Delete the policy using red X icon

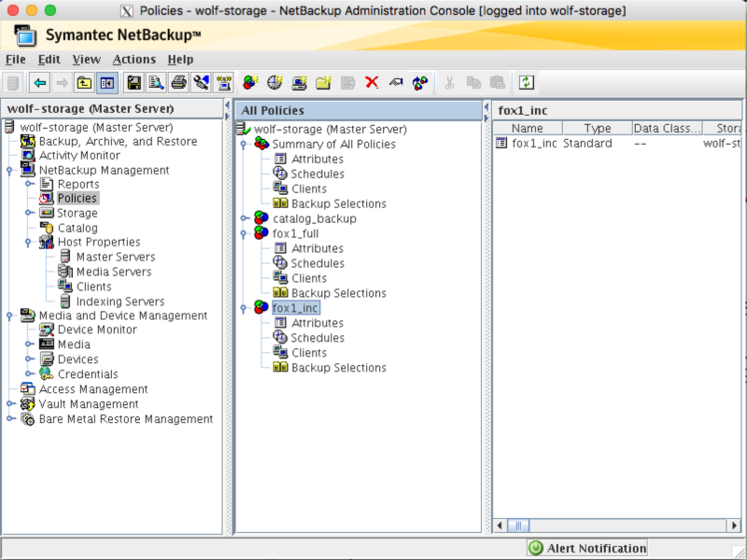pyautogui.click(x=372, y=83)
